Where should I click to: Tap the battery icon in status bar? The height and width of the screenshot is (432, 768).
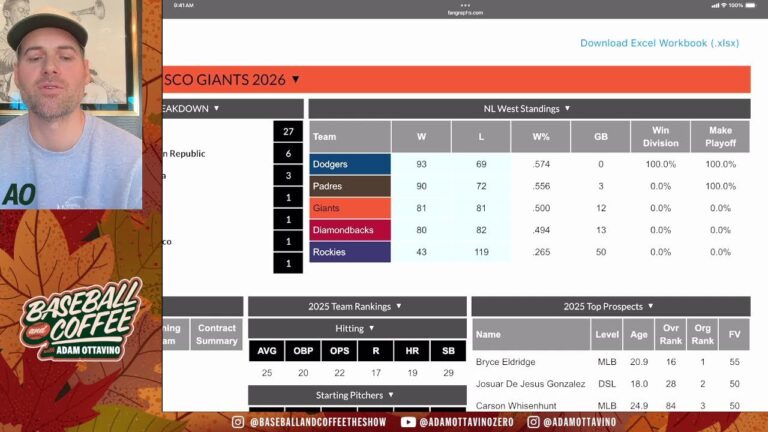(752, 5)
